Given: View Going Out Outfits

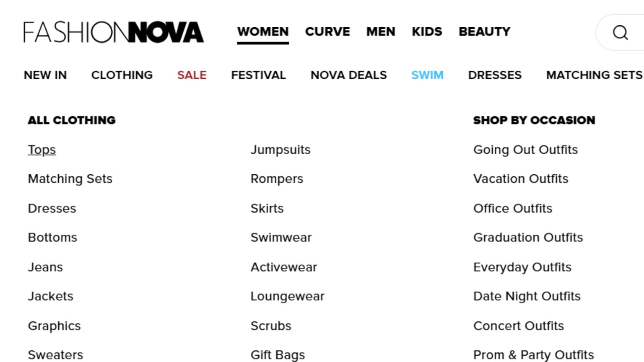Looking at the screenshot, I should click(x=525, y=150).
